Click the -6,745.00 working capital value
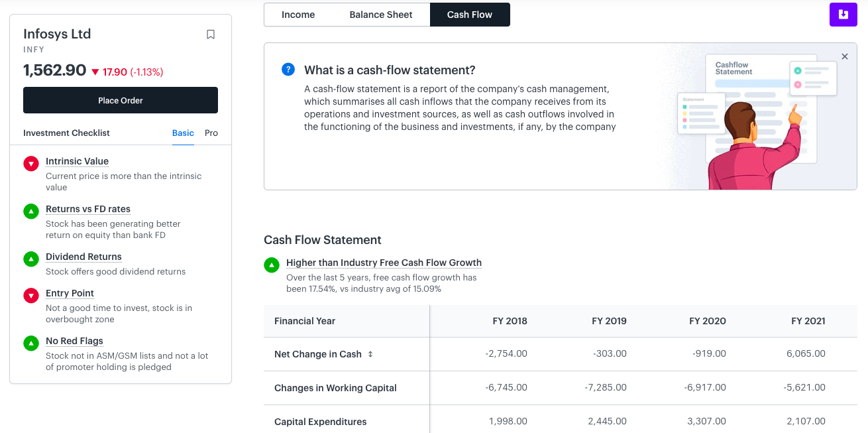This screenshot has width=868, height=433. point(506,387)
